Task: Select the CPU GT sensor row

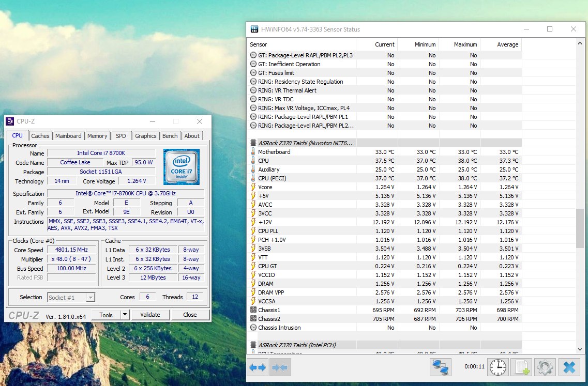Action: (x=384, y=266)
